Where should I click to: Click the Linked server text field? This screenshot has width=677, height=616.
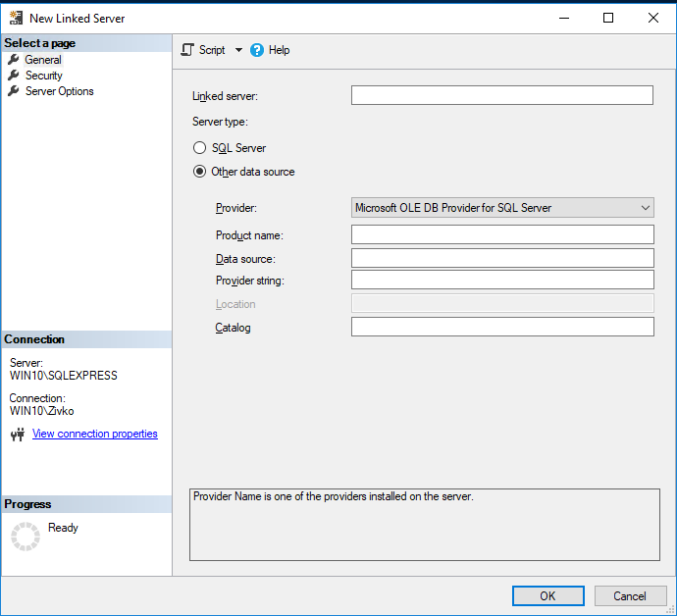click(x=501, y=95)
